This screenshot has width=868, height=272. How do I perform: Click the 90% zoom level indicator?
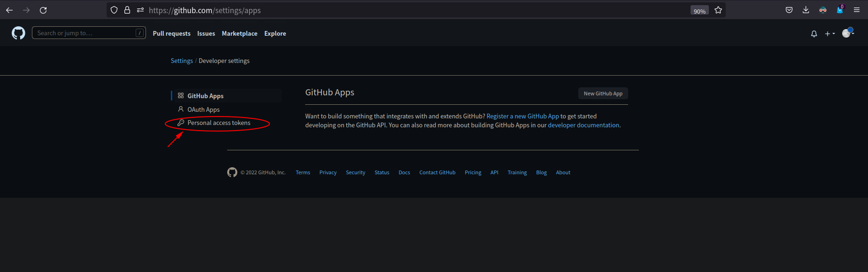(x=699, y=10)
